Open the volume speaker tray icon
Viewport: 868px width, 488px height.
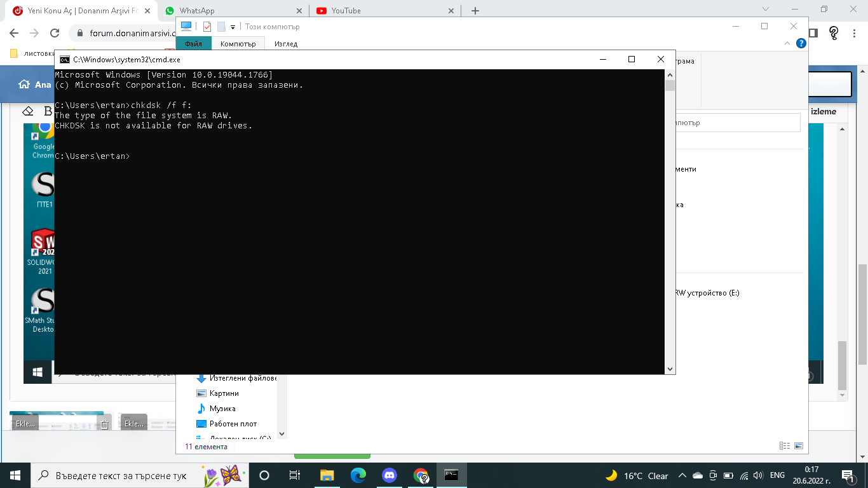(x=757, y=475)
